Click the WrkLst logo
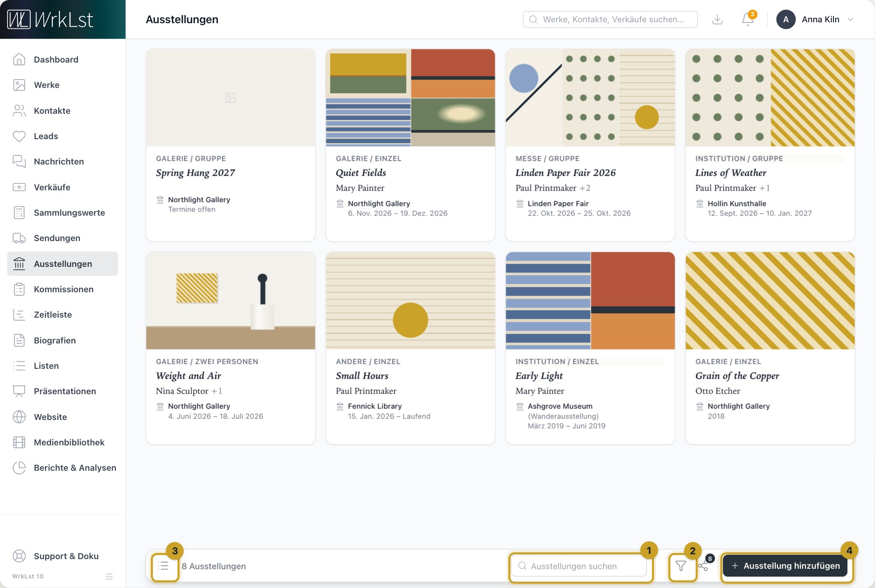Image resolution: width=875 pixels, height=588 pixels. (50, 19)
